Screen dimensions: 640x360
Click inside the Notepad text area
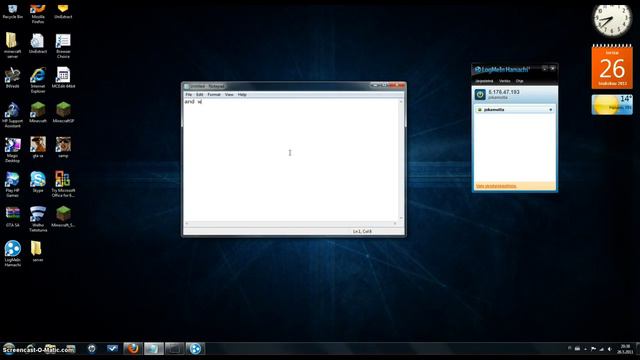coord(291,159)
